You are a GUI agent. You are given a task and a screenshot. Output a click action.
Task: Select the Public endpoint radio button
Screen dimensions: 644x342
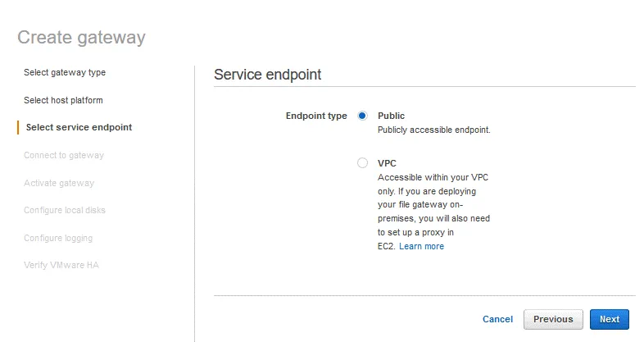[x=363, y=116]
